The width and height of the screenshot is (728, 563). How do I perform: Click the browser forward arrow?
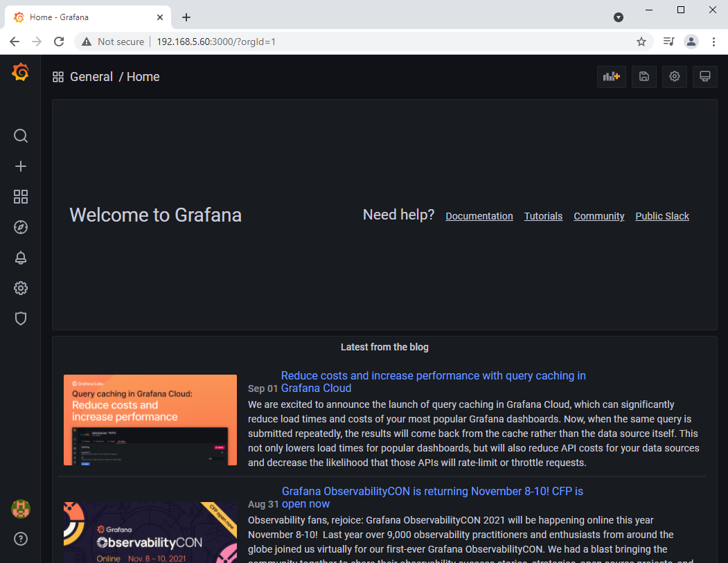coord(37,42)
